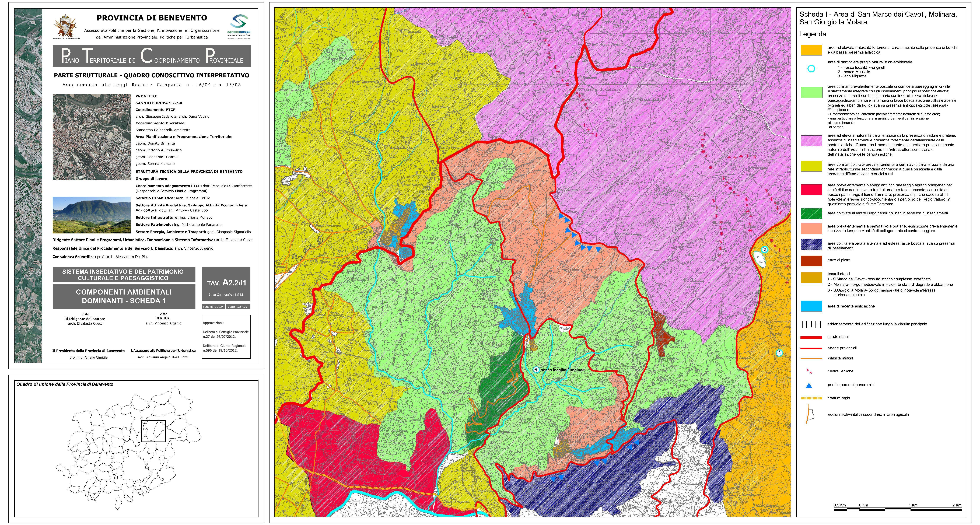Click the ochre tessuti storici legend swatch
Screen dimensions: 980x525
tap(811, 278)
